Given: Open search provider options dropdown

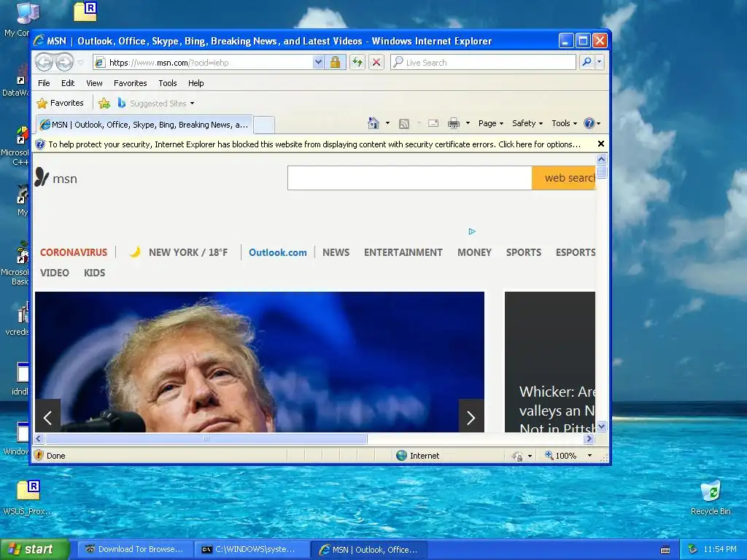Looking at the screenshot, I should tap(600, 62).
